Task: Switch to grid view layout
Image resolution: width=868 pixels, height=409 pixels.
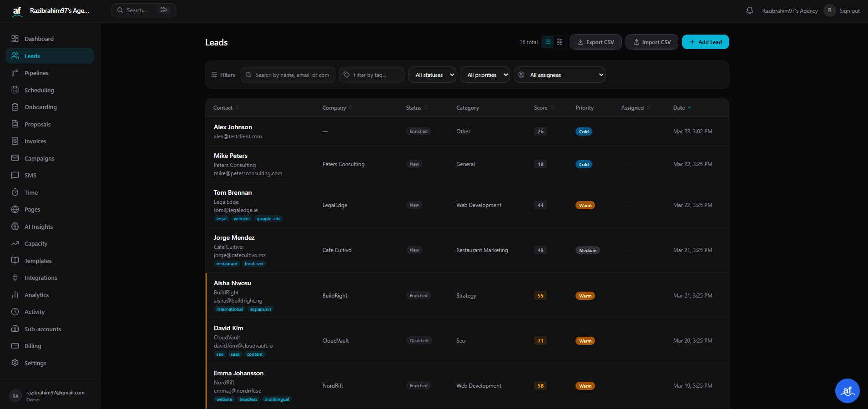Action: click(560, 42)
